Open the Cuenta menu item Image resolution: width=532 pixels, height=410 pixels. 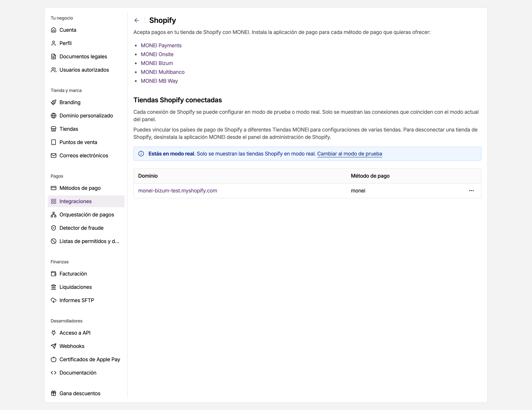click(x=86, y=30)
